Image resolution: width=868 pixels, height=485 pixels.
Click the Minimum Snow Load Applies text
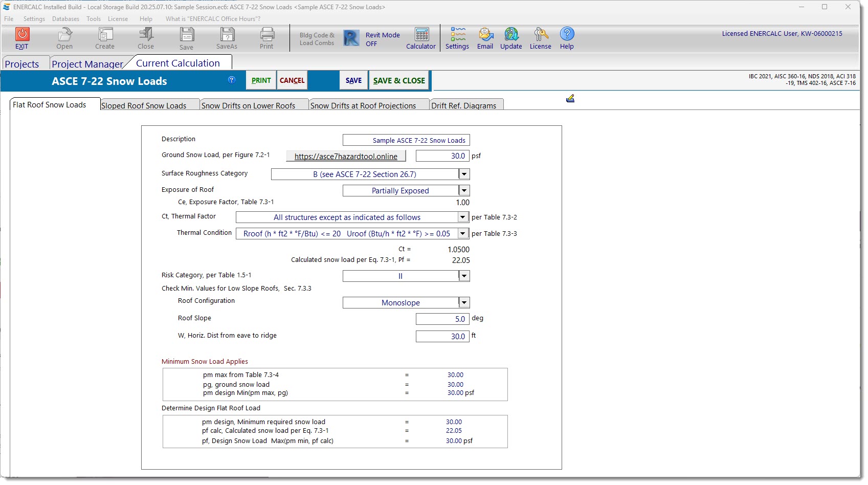click(205, 362)
